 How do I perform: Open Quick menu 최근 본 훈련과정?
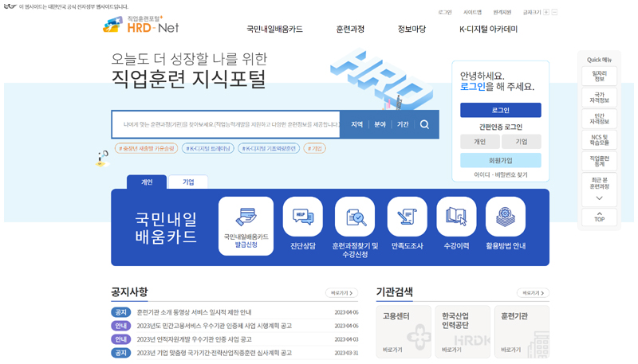(600, 183)
